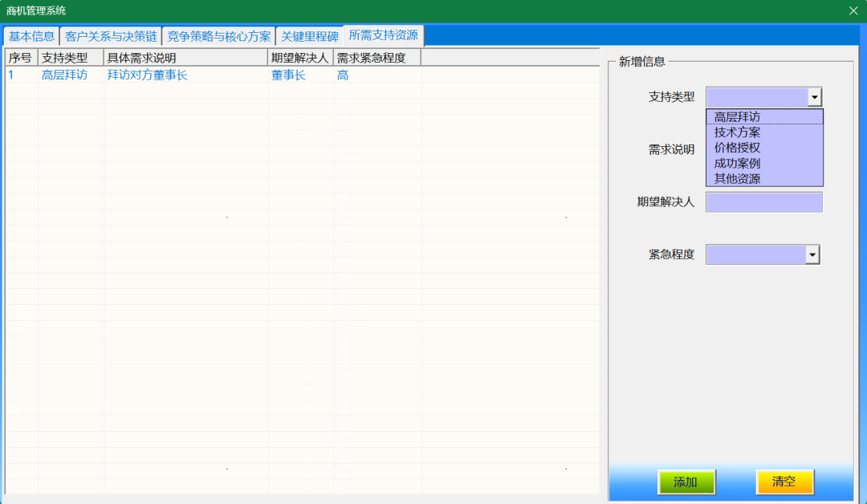
Task: Click the 需求紧急程度 column header
Action: 377,58
